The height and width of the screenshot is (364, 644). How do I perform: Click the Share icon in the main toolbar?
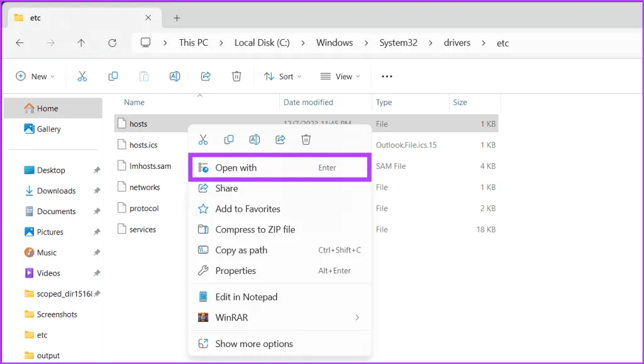[x=206, y=76]
